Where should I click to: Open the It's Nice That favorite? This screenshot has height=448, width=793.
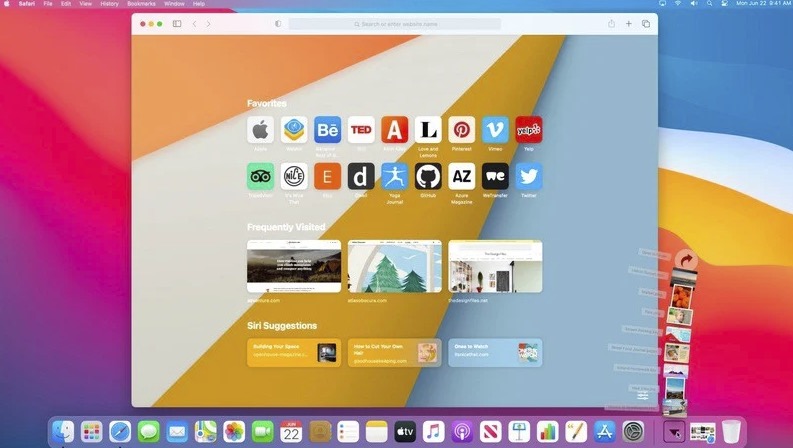(x=294, y=176)
